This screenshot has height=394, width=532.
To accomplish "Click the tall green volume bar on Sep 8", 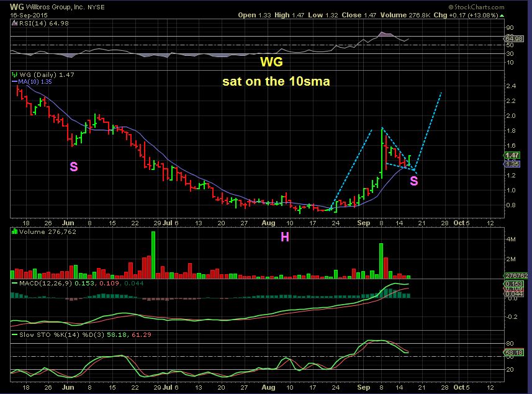I will [381, 261].
